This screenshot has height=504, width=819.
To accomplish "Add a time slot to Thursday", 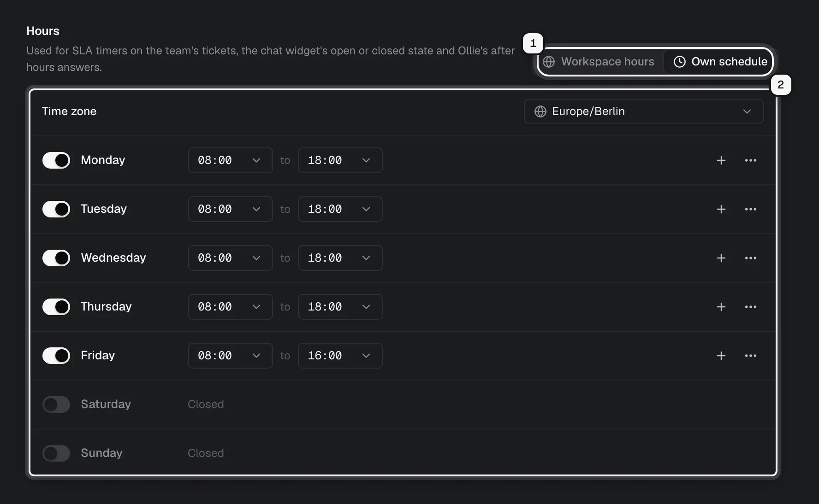I will (x=721, y=307).
